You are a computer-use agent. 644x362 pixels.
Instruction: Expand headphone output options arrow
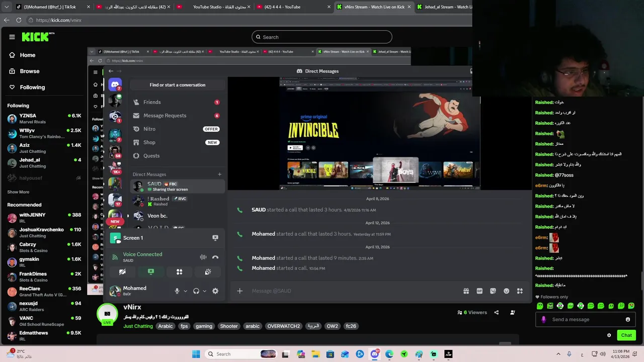coord(204,291)
